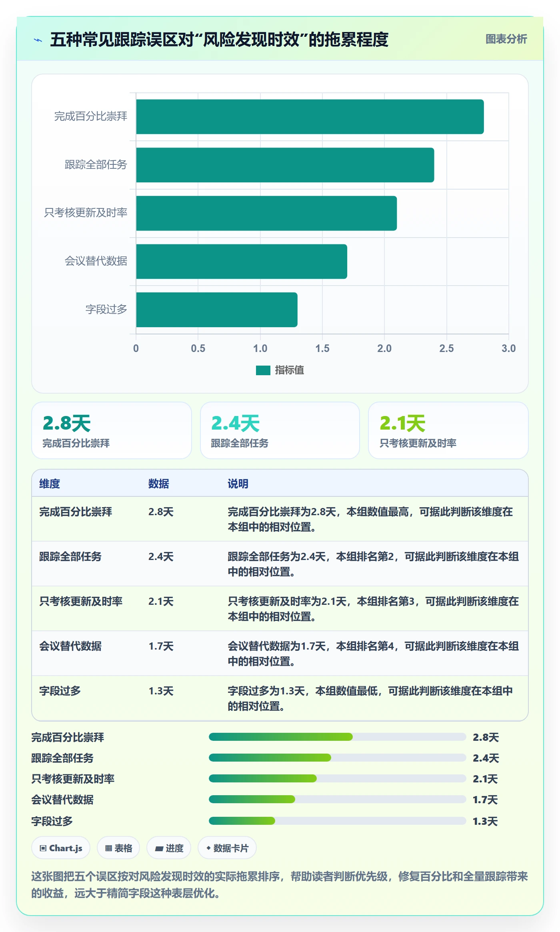This screenshot has width=560, height=932.
Task: Select the 1.7天 table cell
Action: coord(161,646)
